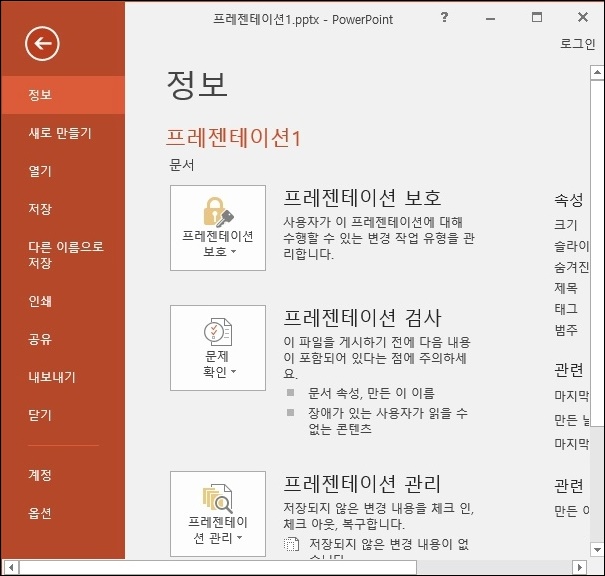This screenshot has width=605, height=576.
Task: Minimize the PowerPoint window
Action: [x=490, y=18]
